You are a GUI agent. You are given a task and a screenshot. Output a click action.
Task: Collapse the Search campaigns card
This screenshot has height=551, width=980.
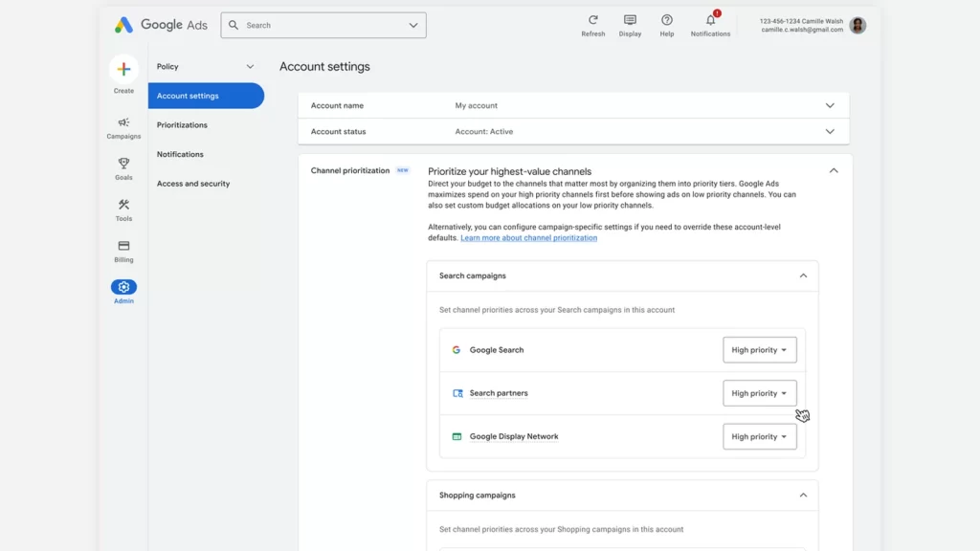(x=803, y=275)
